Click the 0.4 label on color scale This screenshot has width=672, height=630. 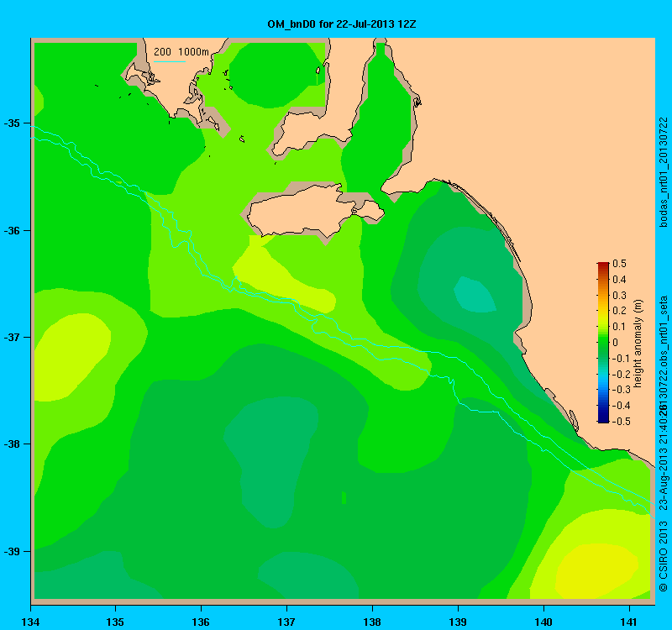point(619,280)
